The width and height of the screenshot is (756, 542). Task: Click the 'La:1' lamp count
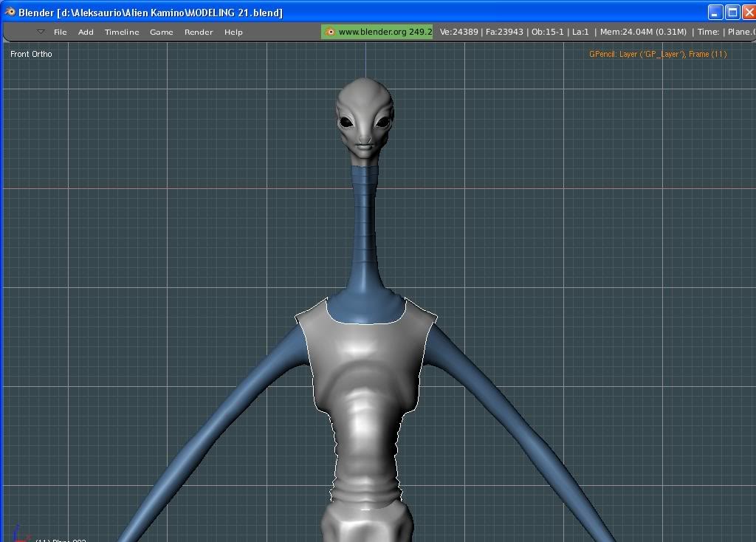[x=580, y=32]
